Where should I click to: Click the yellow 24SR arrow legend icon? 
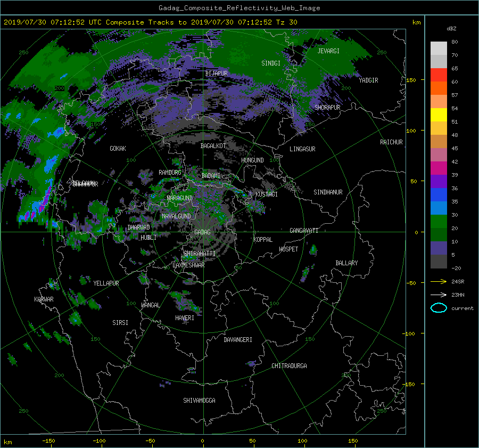pyautogui.click(x=439, y=281)
